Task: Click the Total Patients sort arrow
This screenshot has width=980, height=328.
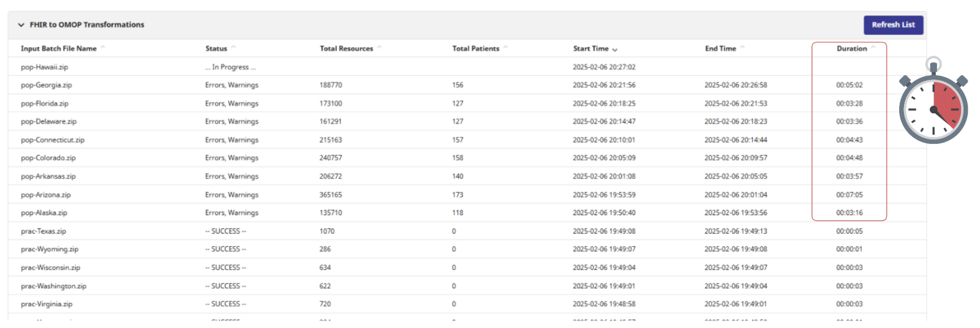Action: click(505, 47)
